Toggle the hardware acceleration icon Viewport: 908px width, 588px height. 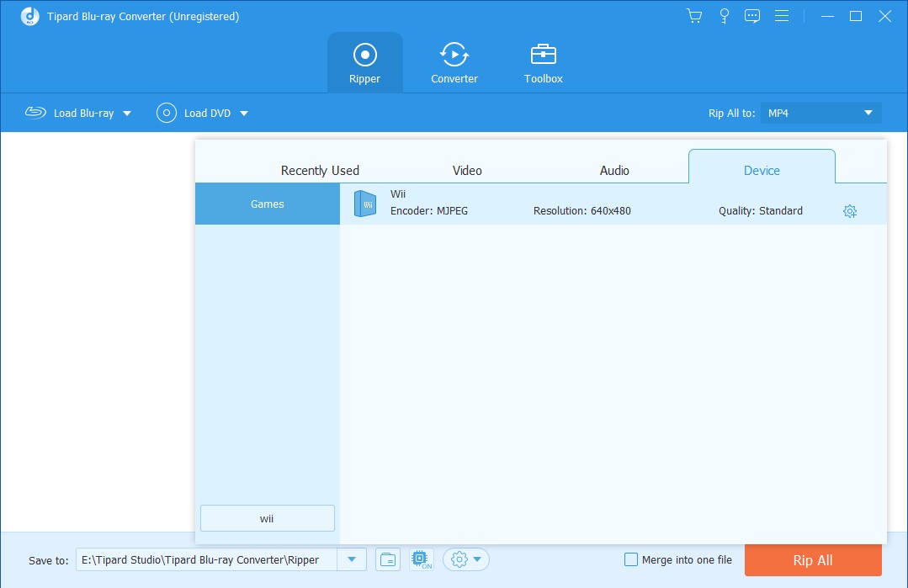[x=421, y=559]
